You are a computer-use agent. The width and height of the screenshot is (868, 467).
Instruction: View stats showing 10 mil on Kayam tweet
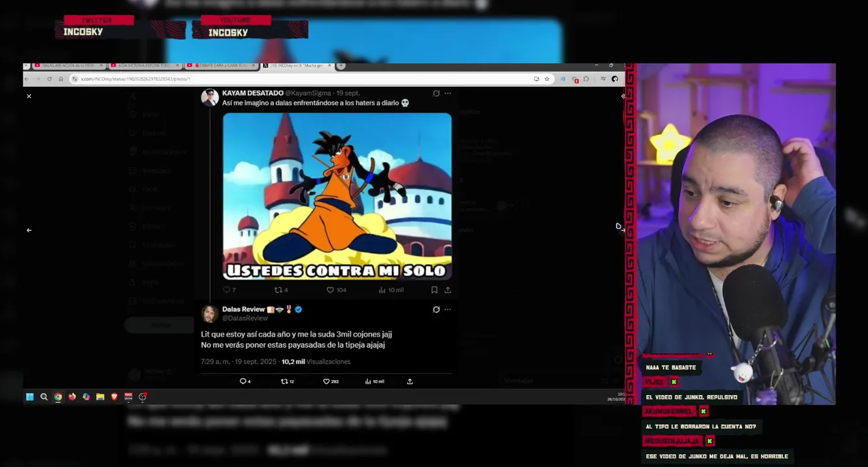click(391, 290)
